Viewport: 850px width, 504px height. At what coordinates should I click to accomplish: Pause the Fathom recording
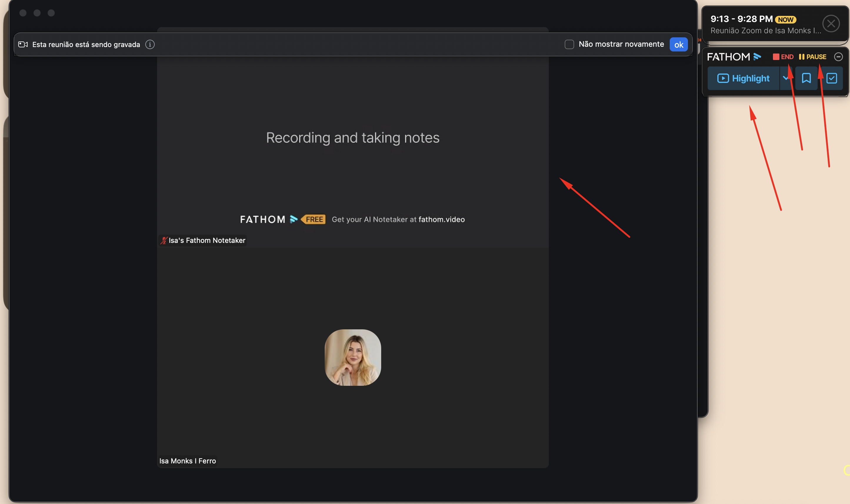click(812, 57)
